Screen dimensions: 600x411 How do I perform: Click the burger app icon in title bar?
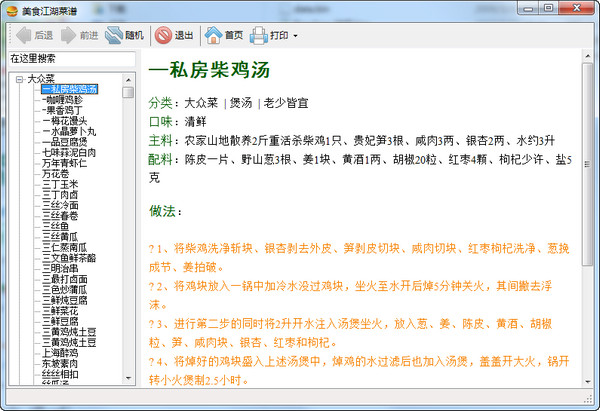[12, 11]
